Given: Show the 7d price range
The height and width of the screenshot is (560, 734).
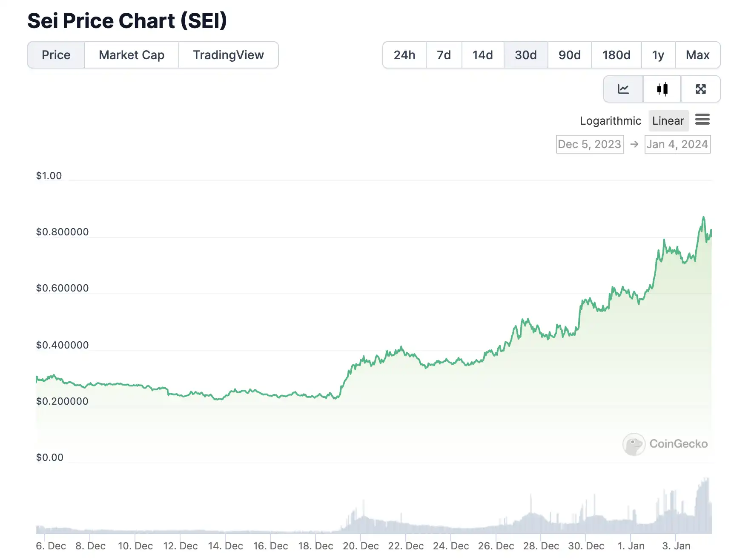Looking at the screenshot, I should (444, 55).
